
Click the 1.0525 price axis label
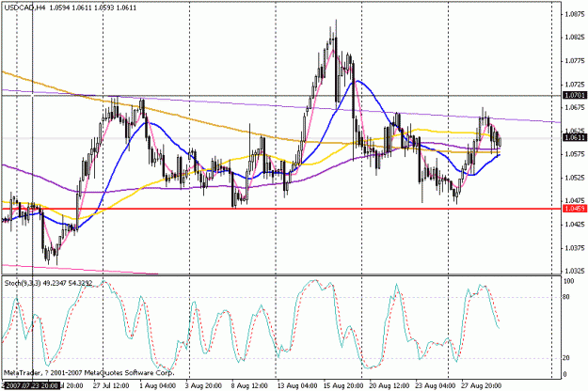coord(575,178)
